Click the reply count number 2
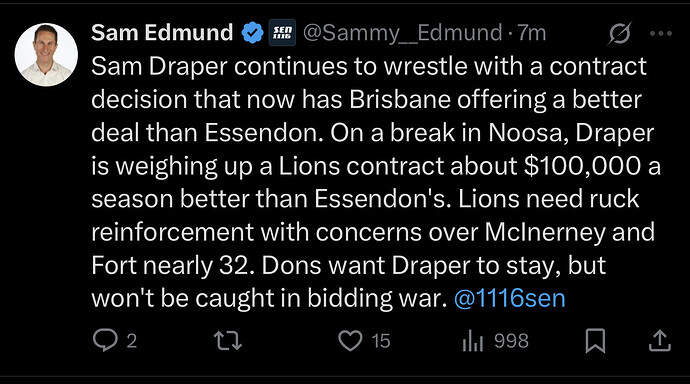The height and width of the screenshot is (384, 690). [x=132, y=341]
